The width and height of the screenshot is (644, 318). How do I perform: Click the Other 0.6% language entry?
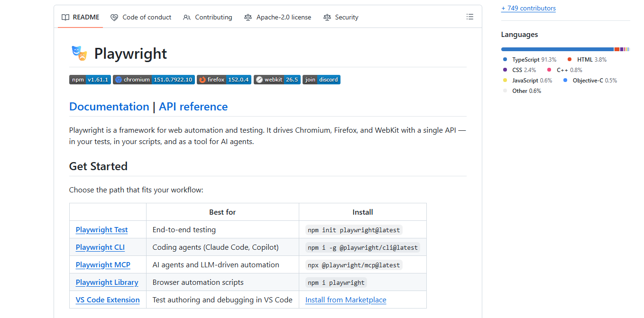coord(522,91)
